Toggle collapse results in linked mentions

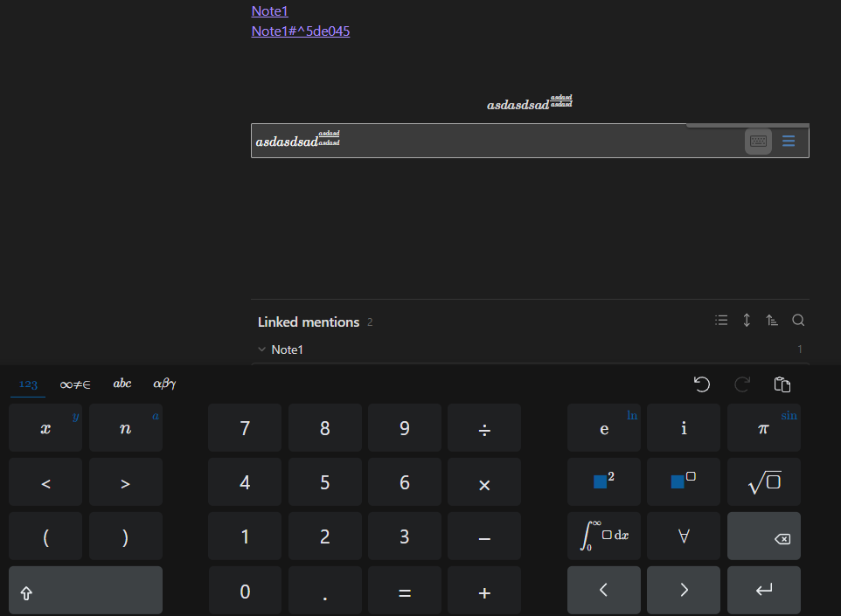click(721, 321)
